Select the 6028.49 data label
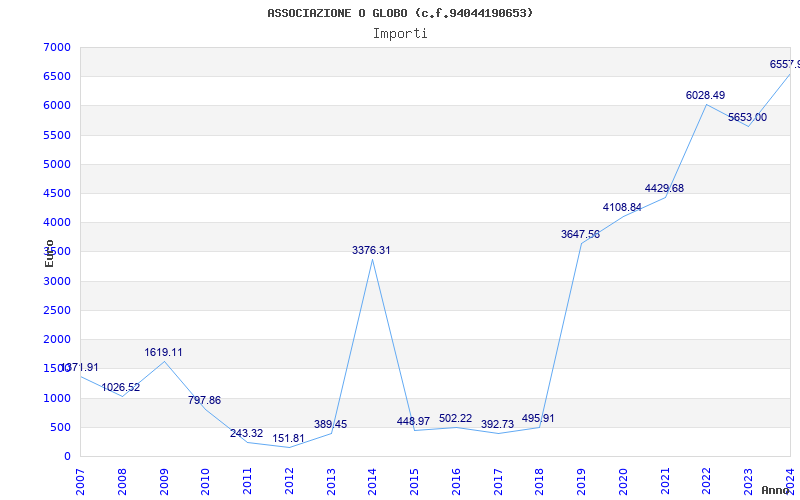Screen dimensions: 800x500 705,95
